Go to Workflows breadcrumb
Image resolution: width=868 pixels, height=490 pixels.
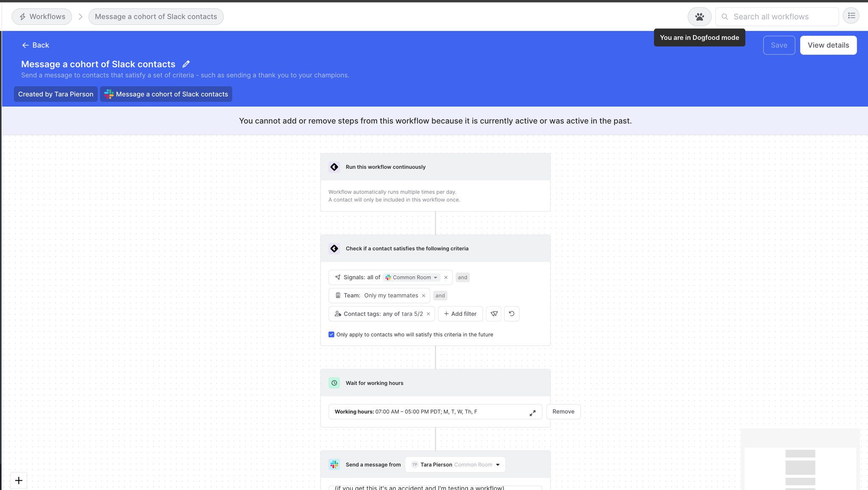click(x=42, y=17)
